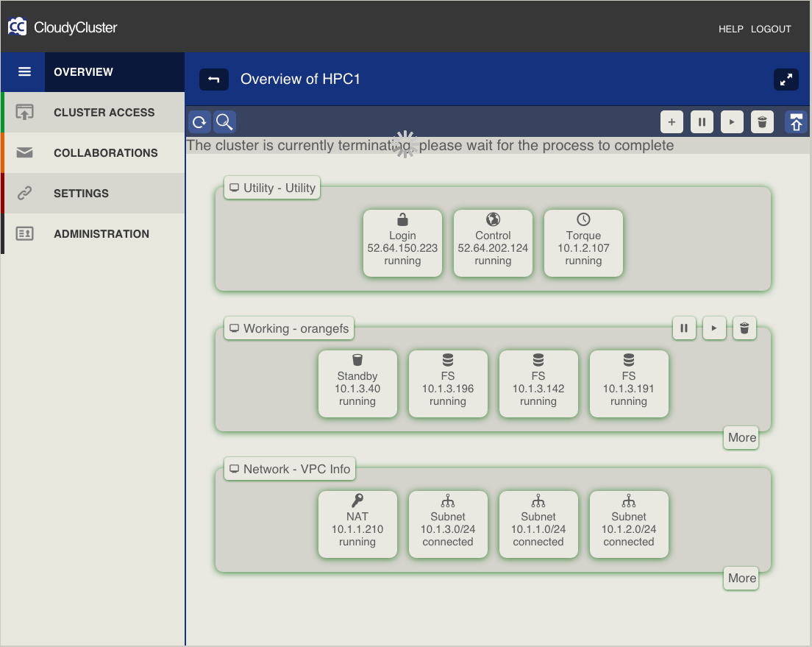
Task: Start the cluster from the top toolbar
Action: click(732, 122)
